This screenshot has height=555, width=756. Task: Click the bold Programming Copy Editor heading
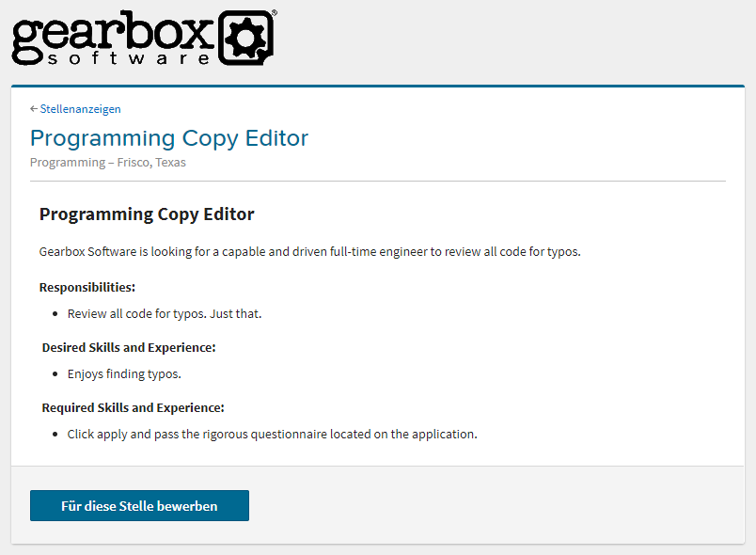pos(147,214)
